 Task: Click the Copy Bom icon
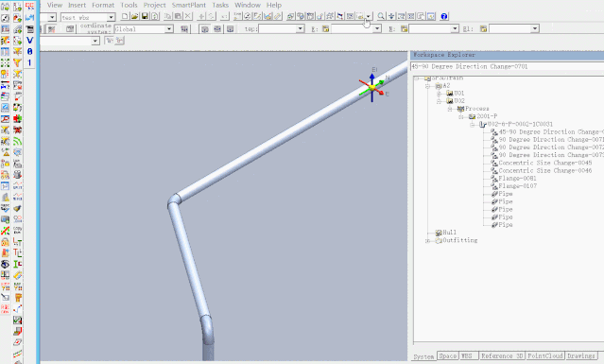[17, 231]
